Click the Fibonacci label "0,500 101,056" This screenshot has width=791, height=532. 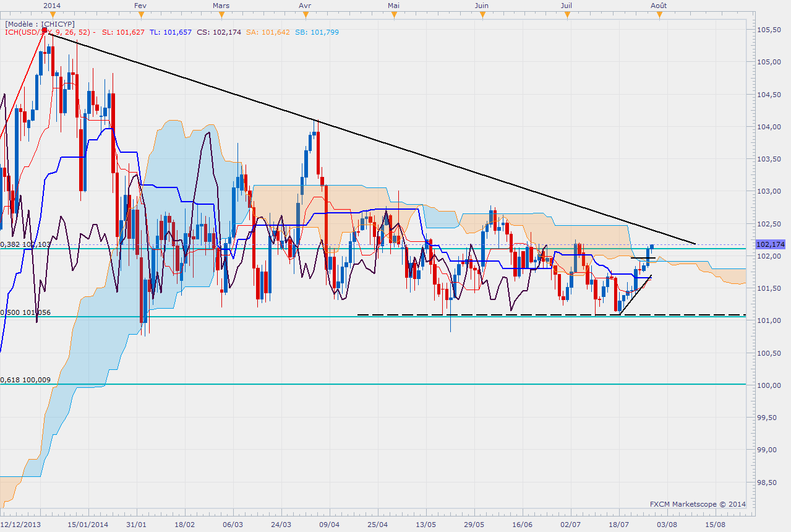click(x=25, y=312)
